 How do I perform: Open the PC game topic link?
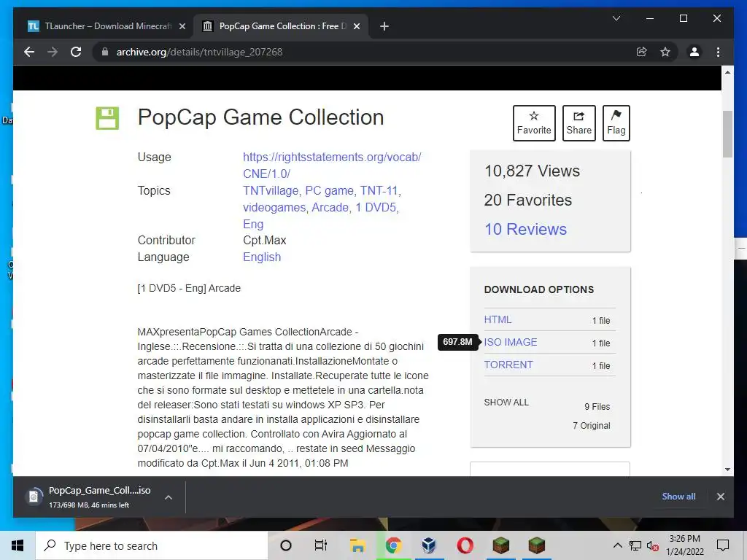[329, 190]
